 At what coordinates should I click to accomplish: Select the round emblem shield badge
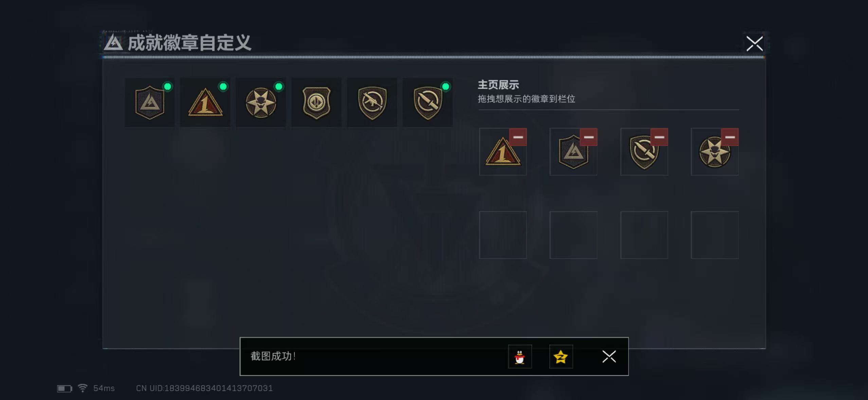(317, 102)
